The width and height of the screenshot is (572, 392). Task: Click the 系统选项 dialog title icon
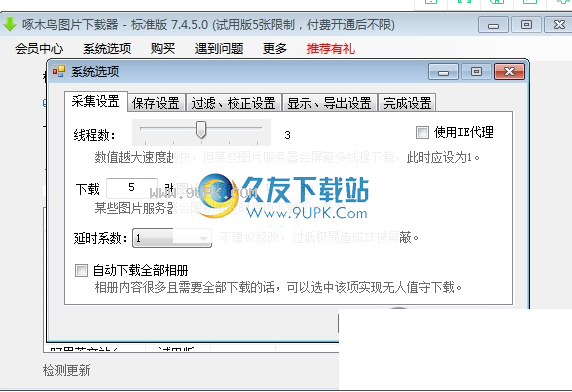click(58, 71)
